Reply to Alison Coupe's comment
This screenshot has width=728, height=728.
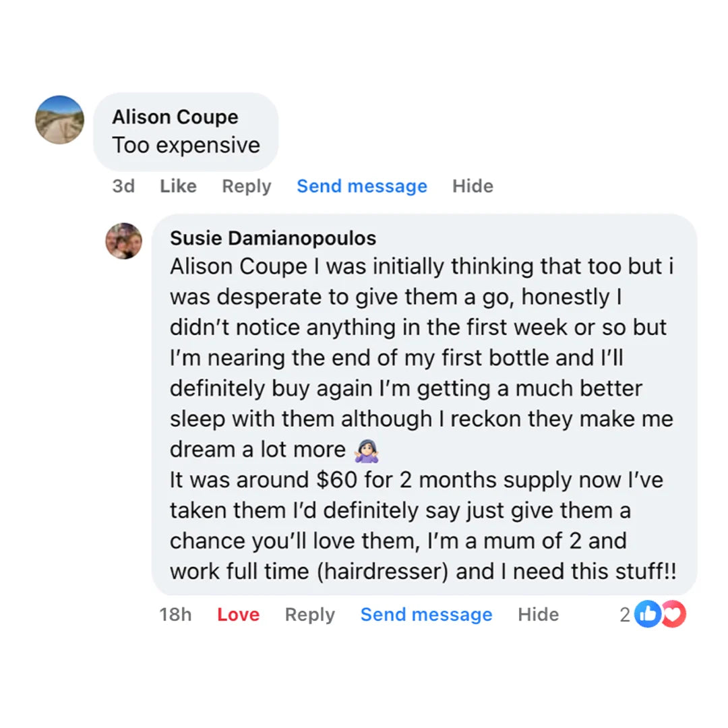coord(246,186)
